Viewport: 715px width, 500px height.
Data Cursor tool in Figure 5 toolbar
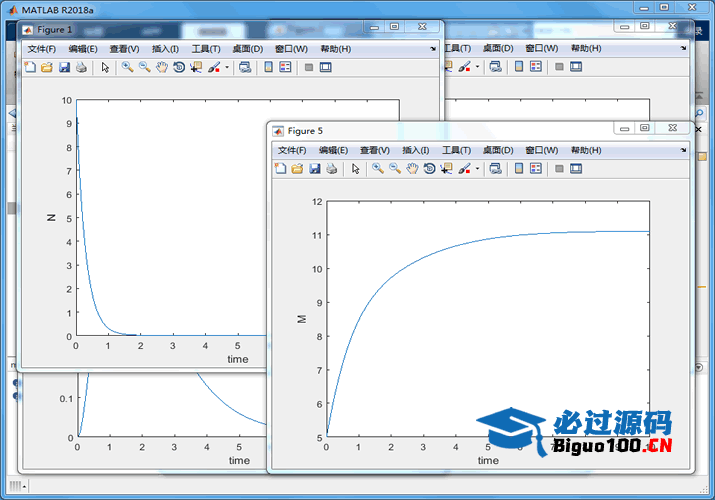(446, 169)
